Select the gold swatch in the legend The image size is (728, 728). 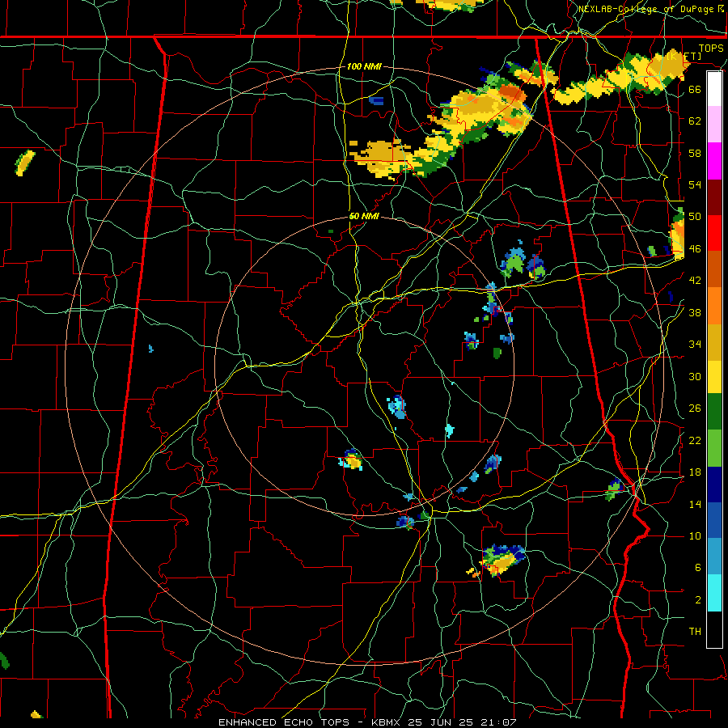pos(714,341)
